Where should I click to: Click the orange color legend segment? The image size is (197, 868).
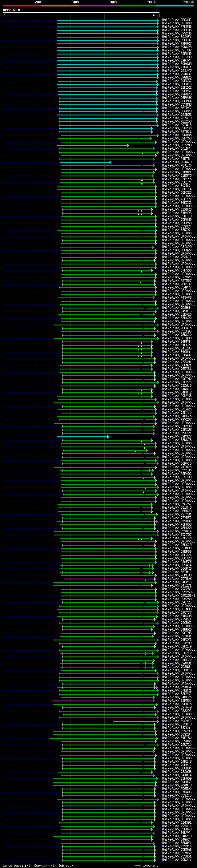pos(60,6)
